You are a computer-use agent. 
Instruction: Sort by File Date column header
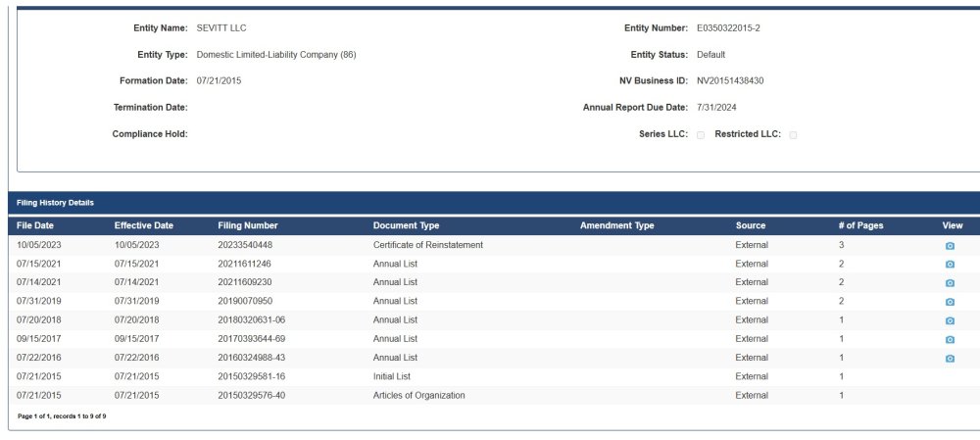click(x=35, y=225)
